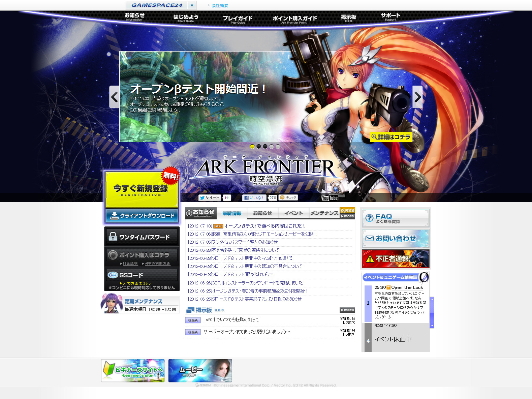Open the お知らせ Information nav menu
532x399 pixels.
pyautogui.click(x=134, y=17)
